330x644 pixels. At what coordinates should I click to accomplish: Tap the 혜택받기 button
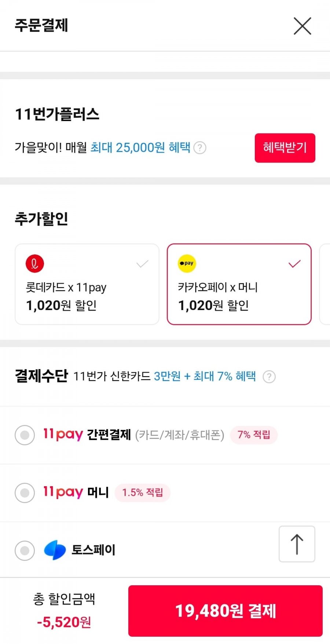click(285, 148)
